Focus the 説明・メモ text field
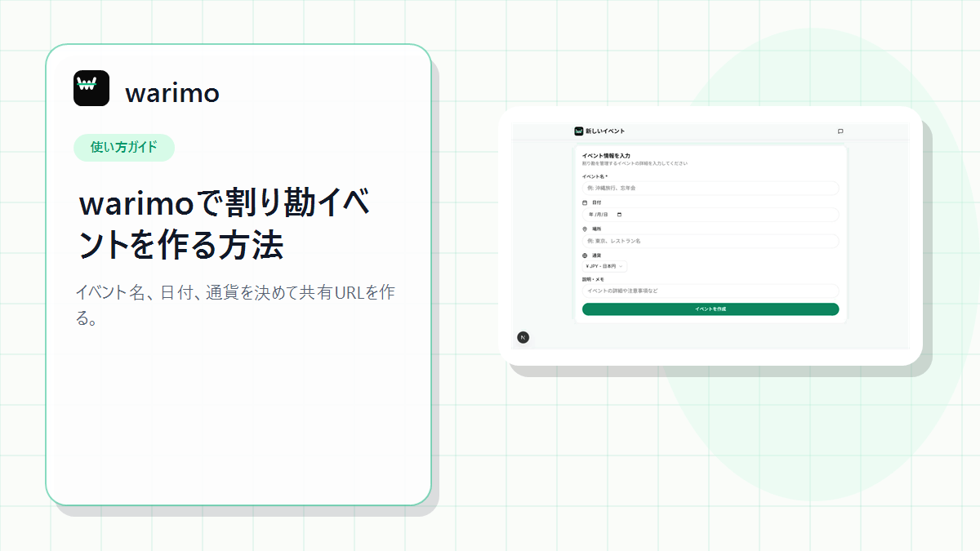Image resolution: width=980 pixels, height=551 pixels. point(710,291)
